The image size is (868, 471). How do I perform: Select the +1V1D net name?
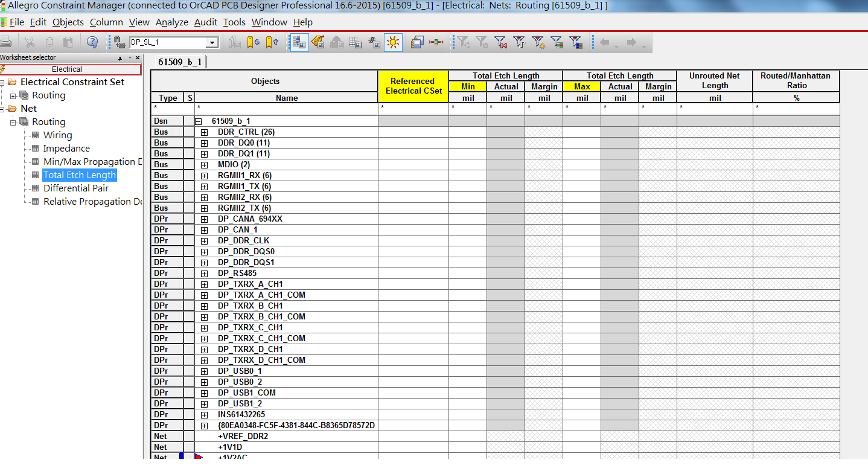230,447
